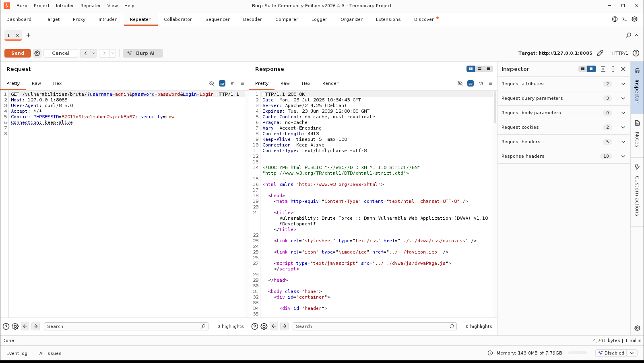
Task: Open the Decoder tab
Action: [252, 19]
